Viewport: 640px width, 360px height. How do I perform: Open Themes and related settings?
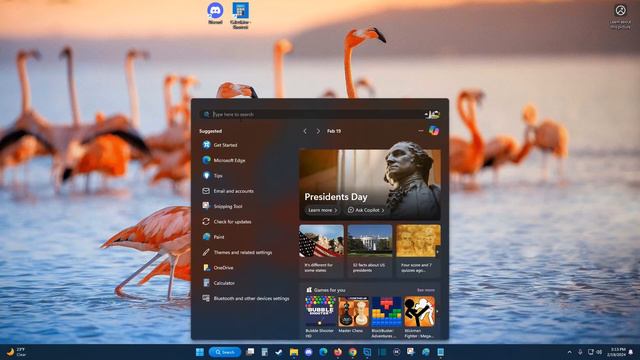pyautogui.click(x=237, y=252)
